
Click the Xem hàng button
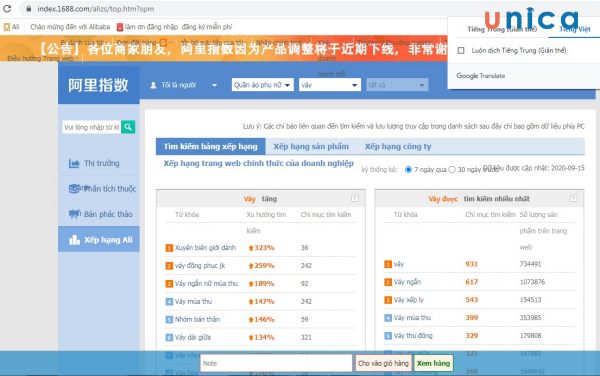coord(434,363)
